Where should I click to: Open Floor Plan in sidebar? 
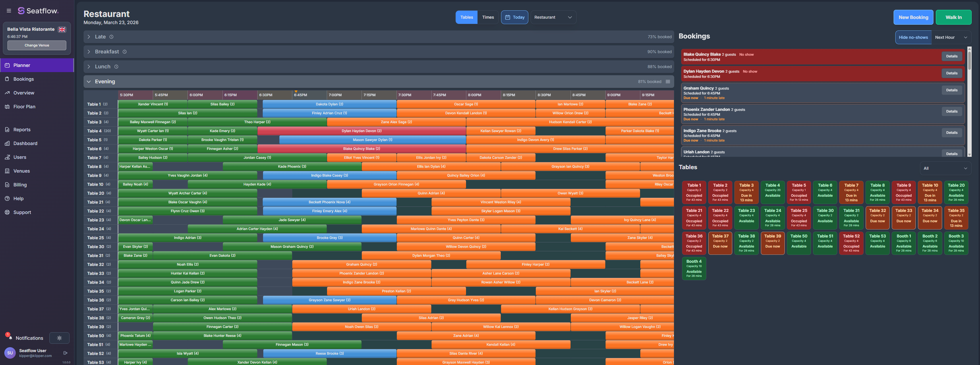click(37, 107)
